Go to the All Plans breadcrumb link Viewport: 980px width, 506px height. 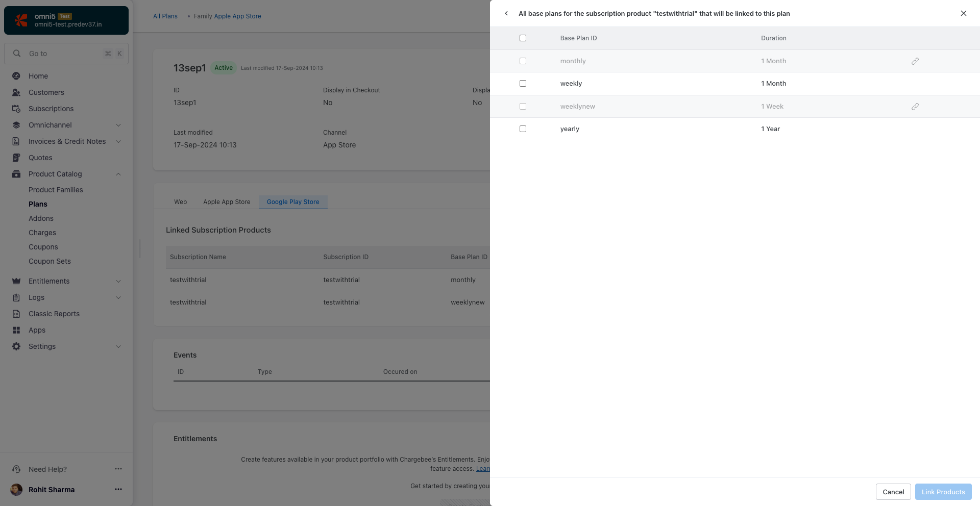165,16
